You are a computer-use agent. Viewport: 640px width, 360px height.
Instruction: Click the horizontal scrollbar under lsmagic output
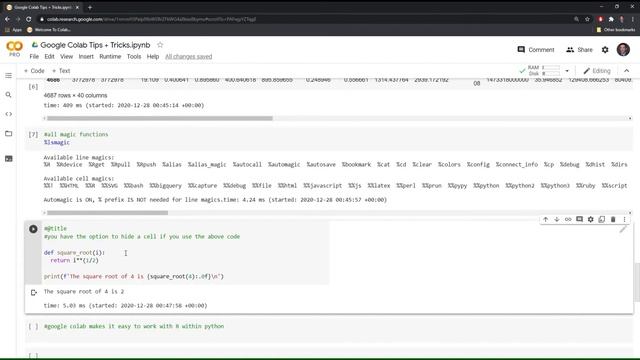[107, 213]
